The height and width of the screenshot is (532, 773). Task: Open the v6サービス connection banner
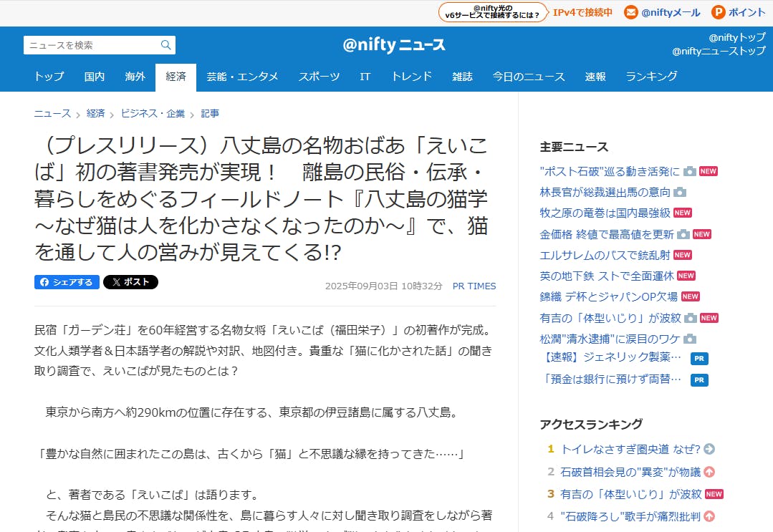(492, 12)
